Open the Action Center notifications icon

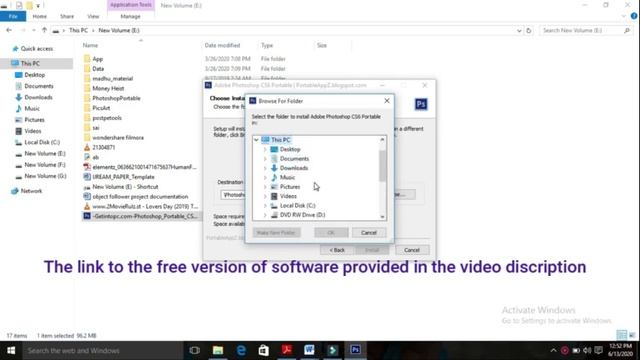[x=598, y=350]
